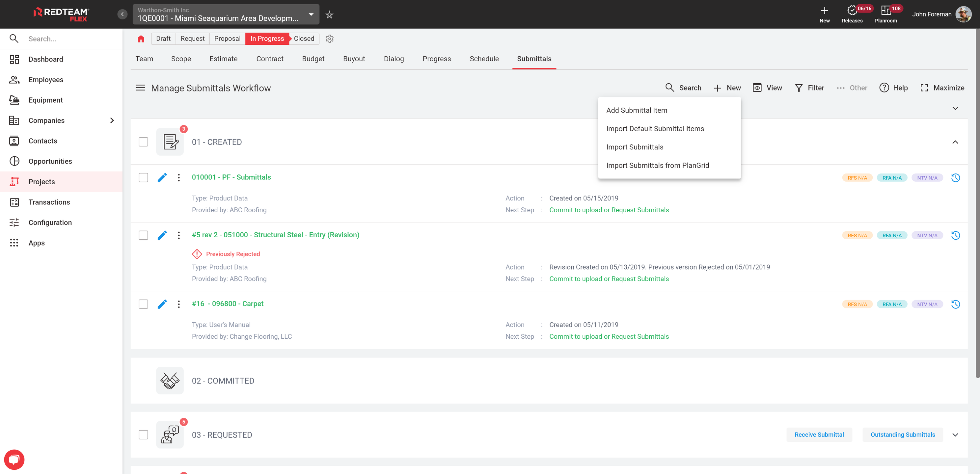Open the project selector dropdown arrow
The image size is (980, 474).
[311, 14]
